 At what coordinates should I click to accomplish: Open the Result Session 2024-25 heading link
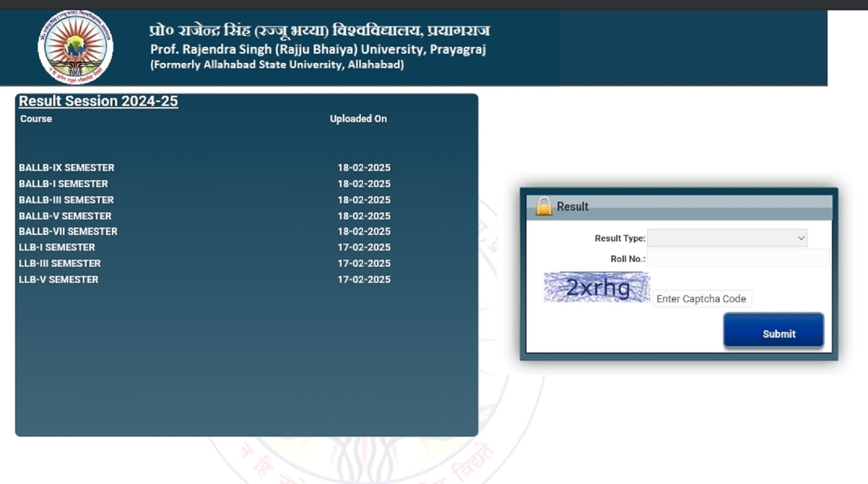[98, 101]
